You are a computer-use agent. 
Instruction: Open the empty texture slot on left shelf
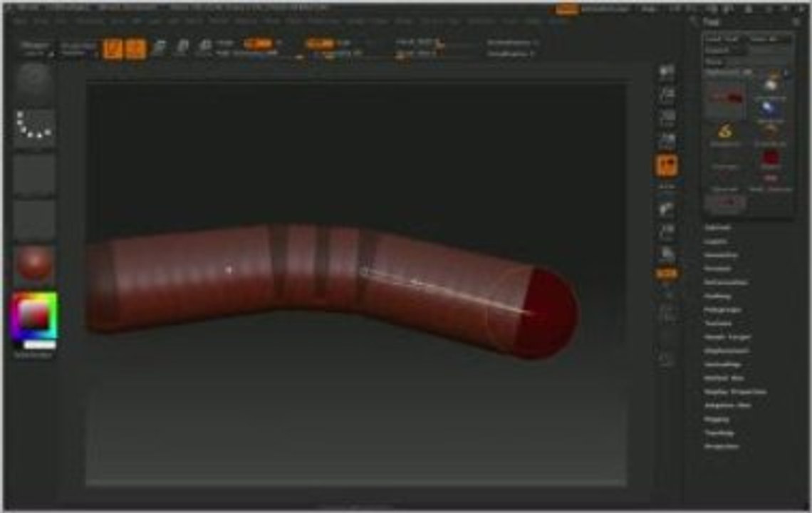coord(33,219)
